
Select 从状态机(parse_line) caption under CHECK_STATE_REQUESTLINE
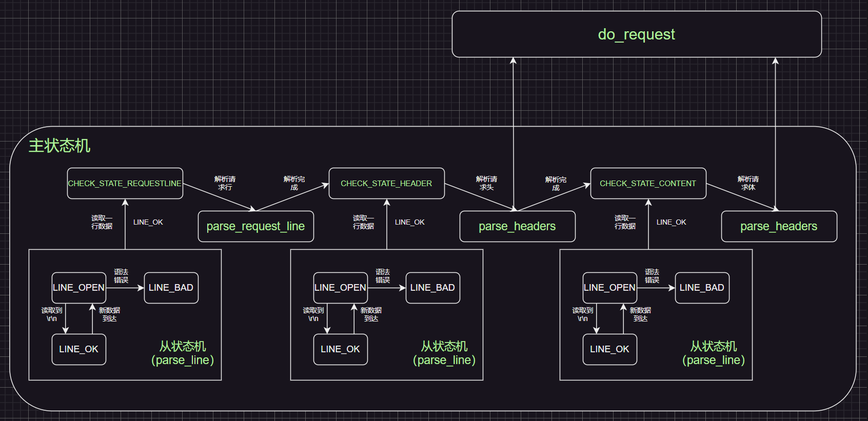coord(183,353)
